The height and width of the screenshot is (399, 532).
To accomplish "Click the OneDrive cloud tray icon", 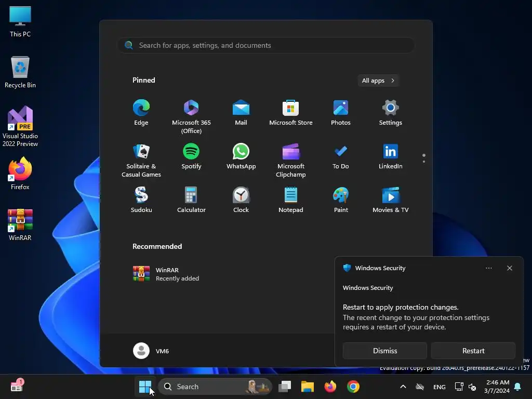I will click(420, 387).
